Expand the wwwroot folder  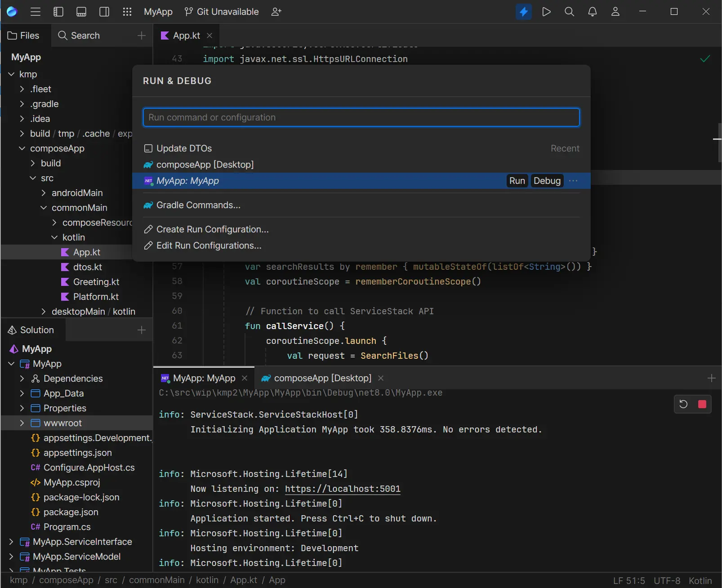pyautogui.click(x=22, y=423)
